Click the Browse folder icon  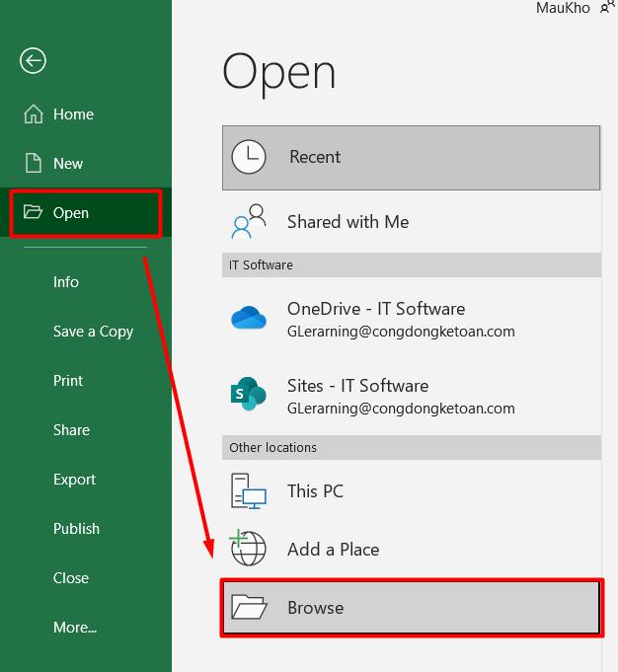coord(249,607)
